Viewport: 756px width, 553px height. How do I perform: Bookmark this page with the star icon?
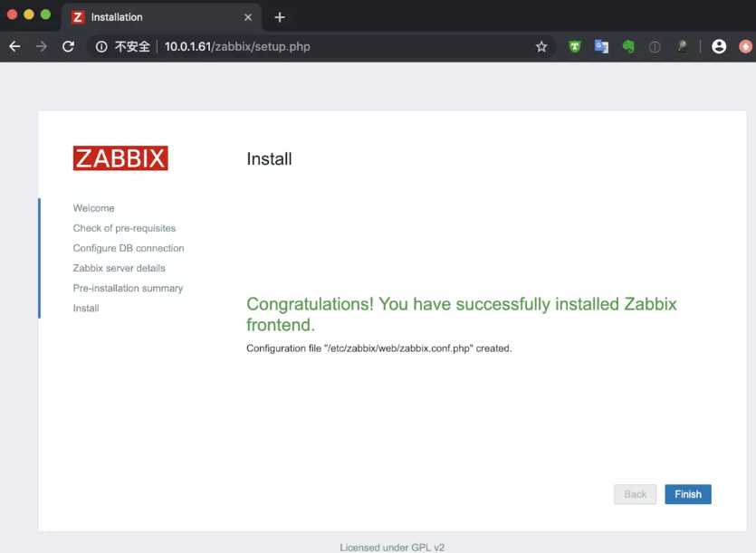click(541, 47)
